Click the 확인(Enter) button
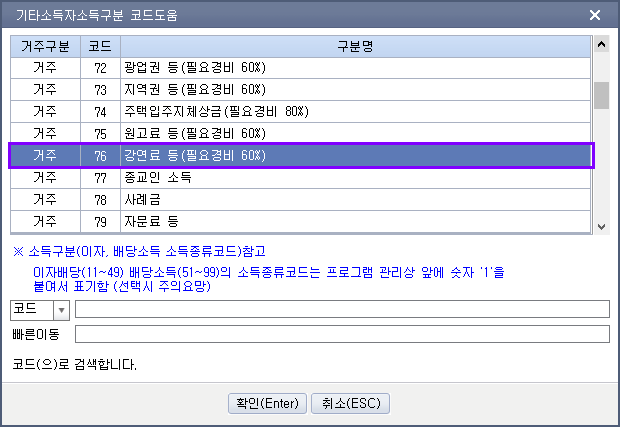 coord(266,403)
